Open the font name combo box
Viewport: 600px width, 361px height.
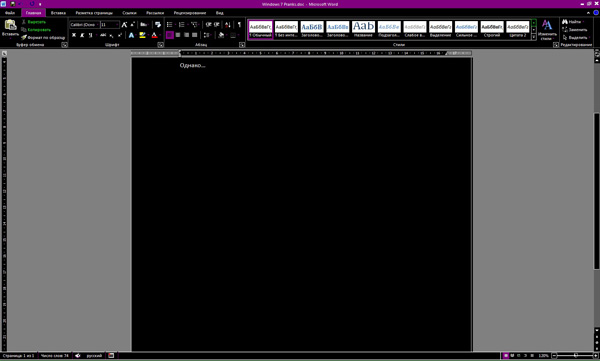[85, 25]
